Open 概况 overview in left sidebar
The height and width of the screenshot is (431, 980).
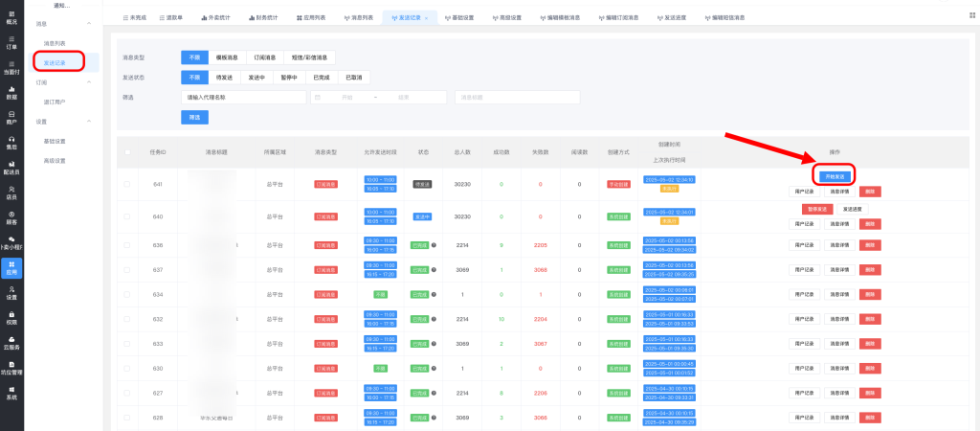click(x=11, y=13)
